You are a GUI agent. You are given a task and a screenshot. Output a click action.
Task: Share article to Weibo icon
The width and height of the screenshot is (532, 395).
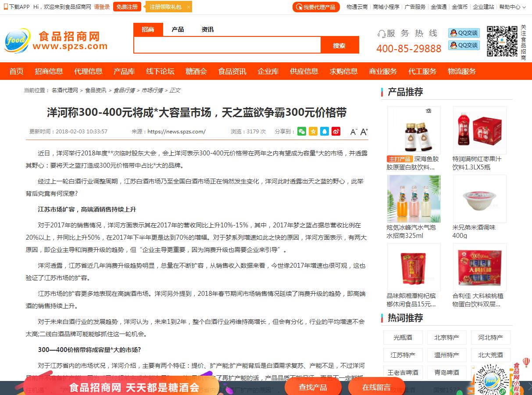(x=336, y=131)
